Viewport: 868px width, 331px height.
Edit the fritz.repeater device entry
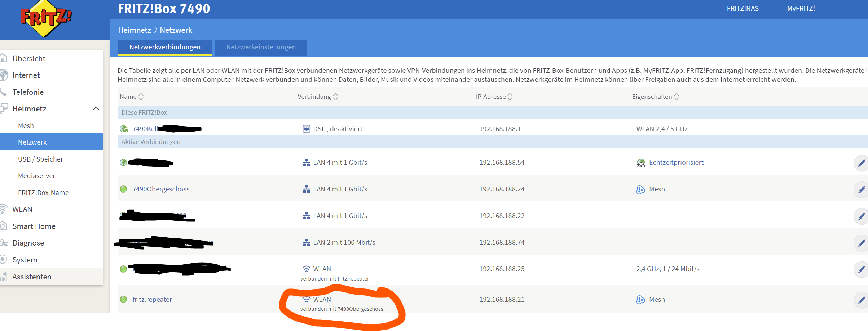(862, 300)
